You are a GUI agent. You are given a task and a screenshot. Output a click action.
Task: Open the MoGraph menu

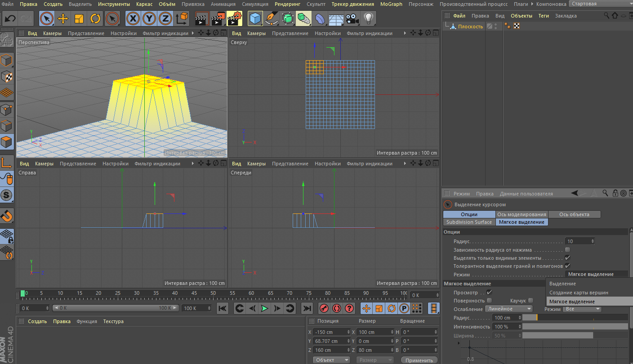click(391, 4)
